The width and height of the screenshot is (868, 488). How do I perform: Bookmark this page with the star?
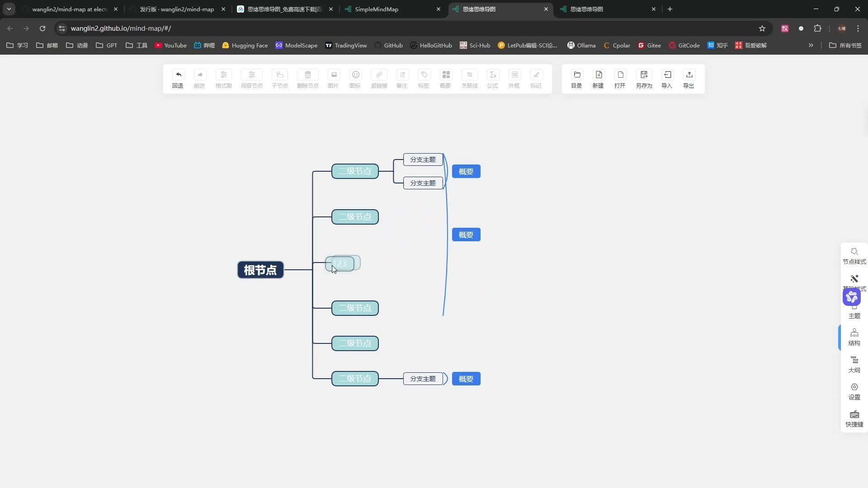tap(762, 28)
